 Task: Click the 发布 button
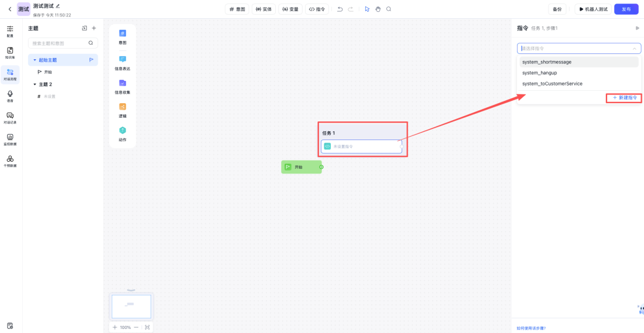[x=626, y=9]
